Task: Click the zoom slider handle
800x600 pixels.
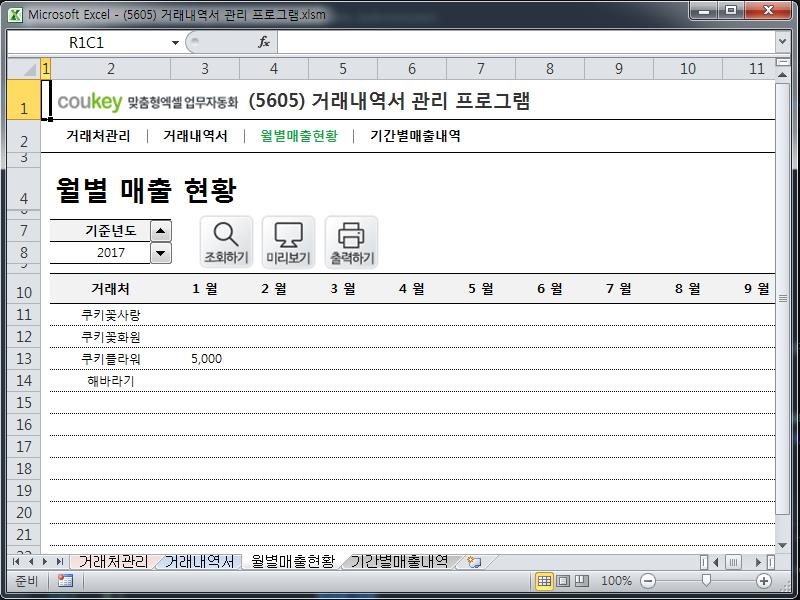Action: (x=706, y=580)
